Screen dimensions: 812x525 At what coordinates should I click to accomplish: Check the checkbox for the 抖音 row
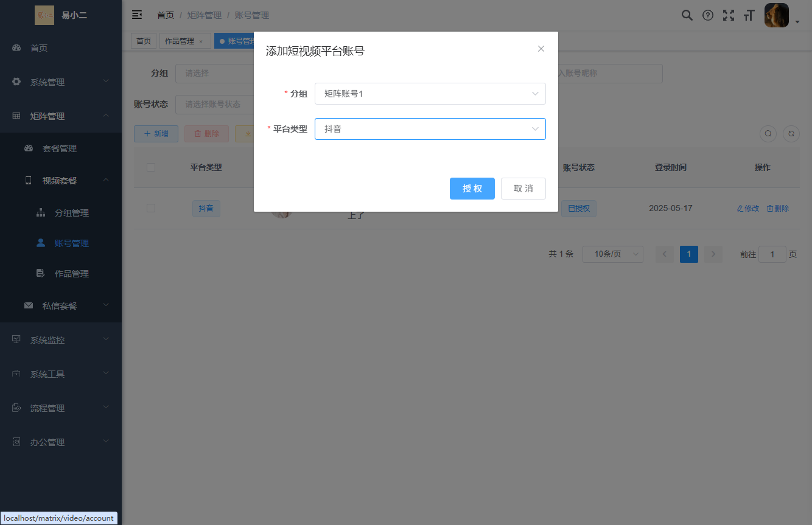click(151, 208)
